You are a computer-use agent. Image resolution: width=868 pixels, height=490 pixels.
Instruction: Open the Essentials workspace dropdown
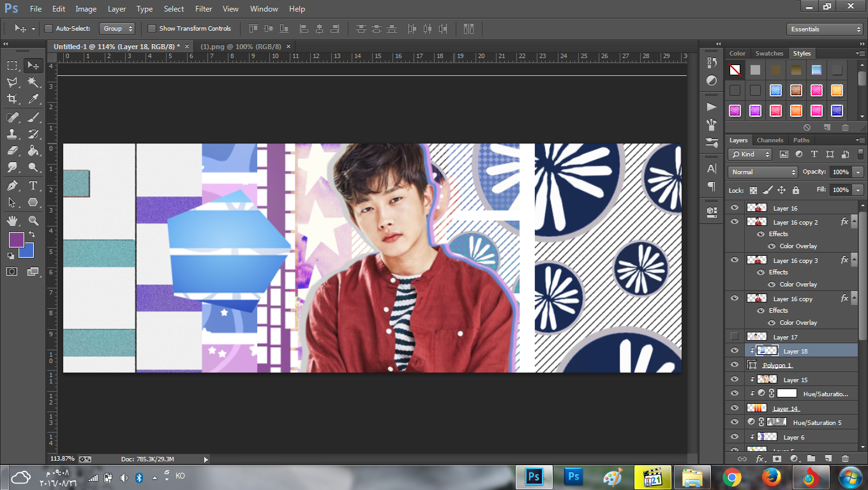click(825, 29)
